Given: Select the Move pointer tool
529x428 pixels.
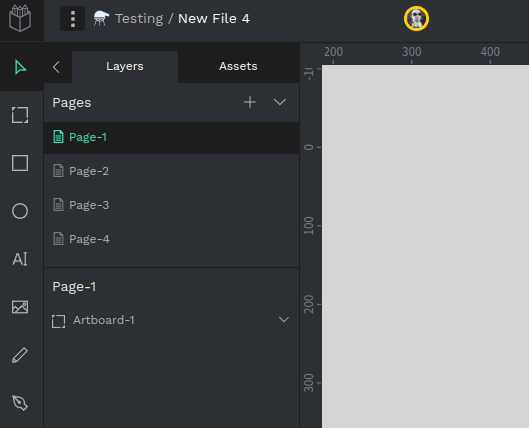Looking at the screenshot, I should point(20,67).
